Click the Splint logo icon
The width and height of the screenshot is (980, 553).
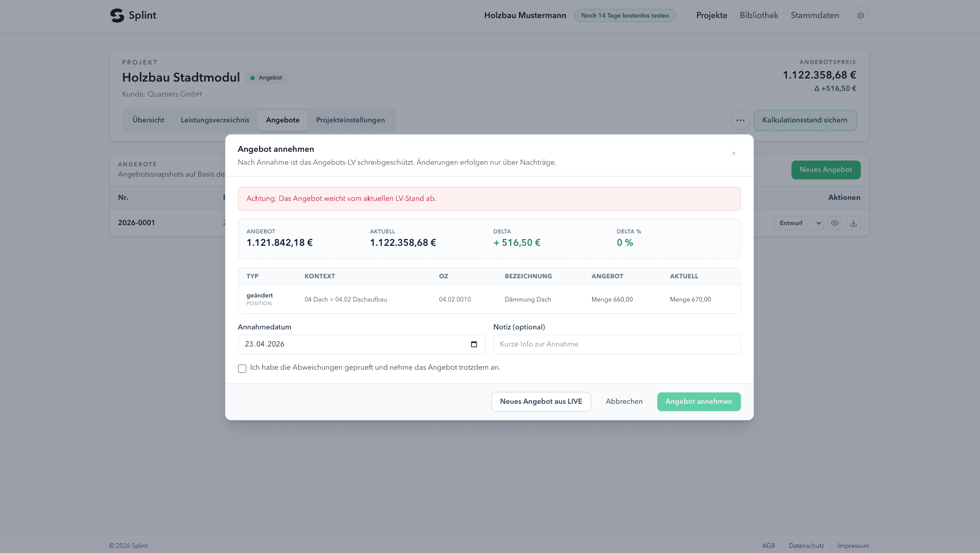(x=117, y=15)
